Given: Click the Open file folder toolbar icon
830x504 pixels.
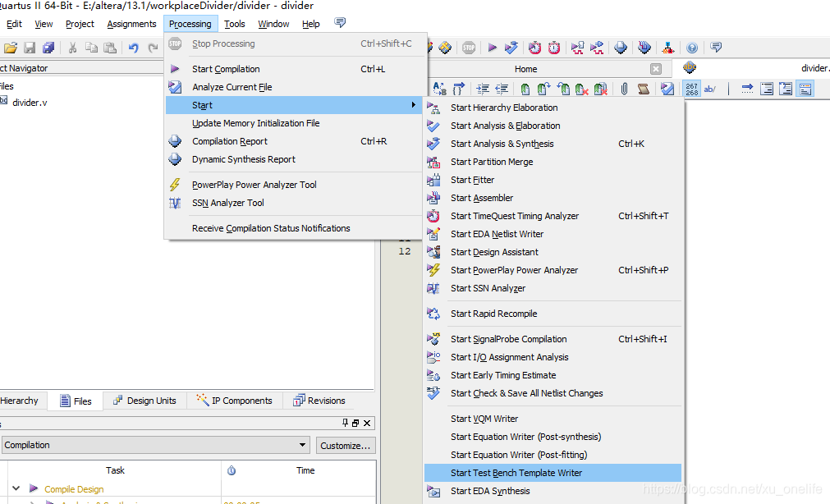Looking at the screenshot, I should 11,48.
